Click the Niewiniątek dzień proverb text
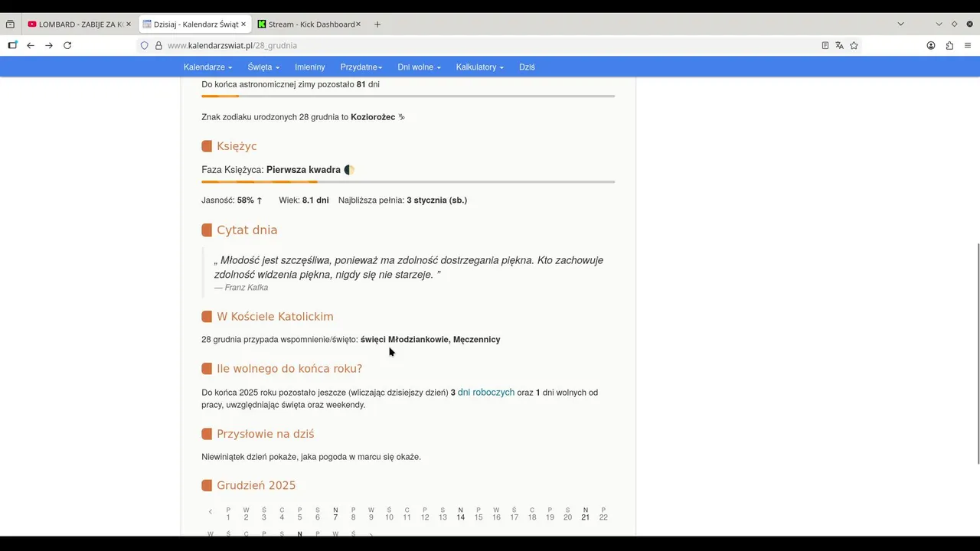The width and height of the screenshot is (980, 551). click(x=311, y=457)
